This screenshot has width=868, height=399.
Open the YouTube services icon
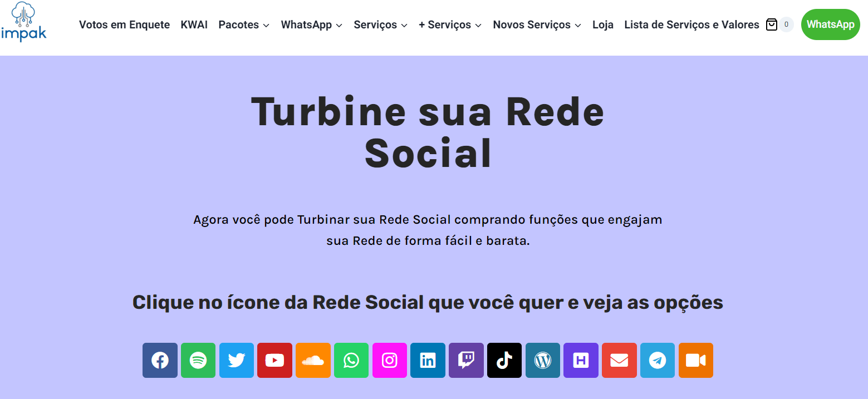[x=274, y=361]
